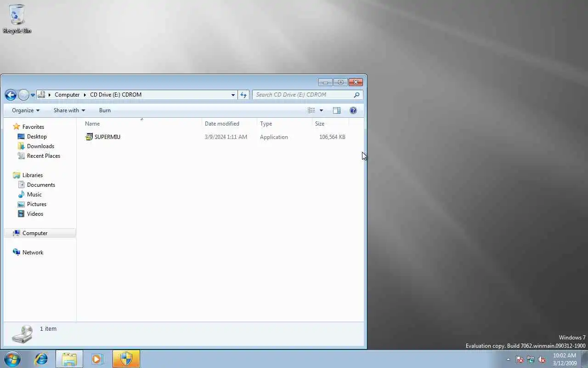The height and width of the screenshot is (368, 588).
Task: Click the Forward arrow navigation button
Action: tap(23, 95)
